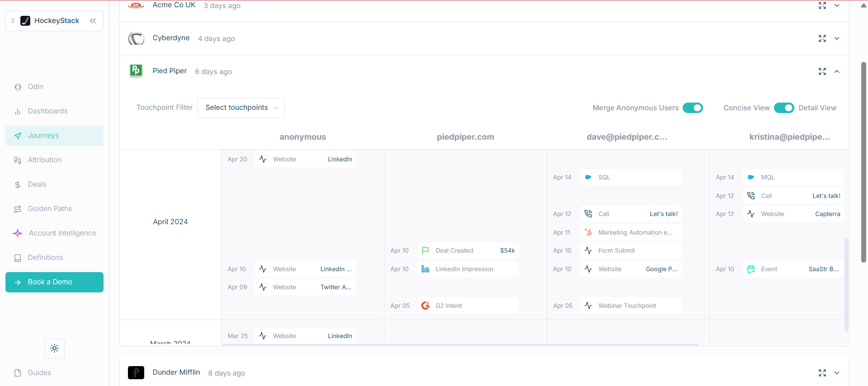Image resolution: width=868 pixels, height=386 pixels.
Task: Click the journey horizontal scrollbar
Action: [460, 345]
